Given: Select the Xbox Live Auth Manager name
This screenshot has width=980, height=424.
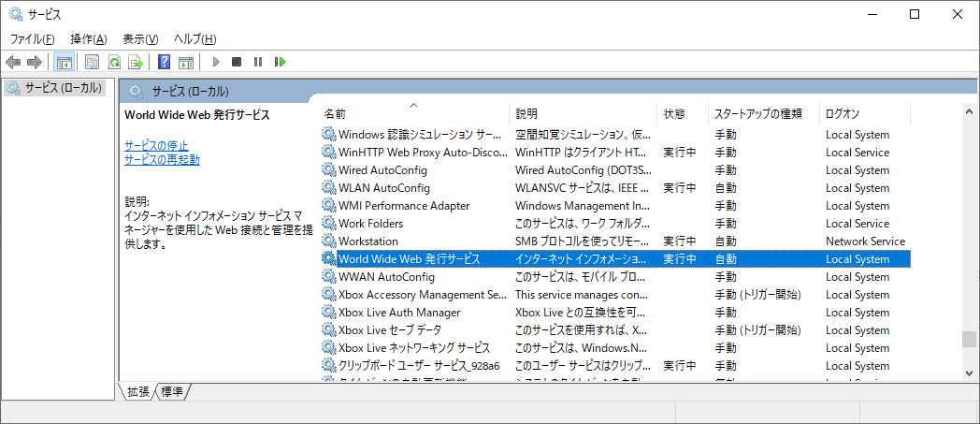Looking at the screenshot, I should (x=399, y=312).
